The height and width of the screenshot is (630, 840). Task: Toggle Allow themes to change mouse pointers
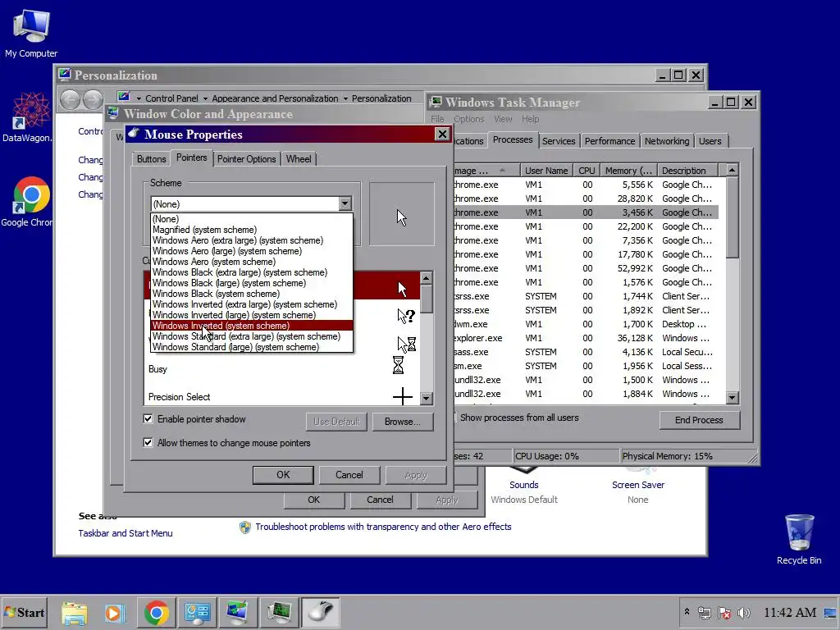148,442
